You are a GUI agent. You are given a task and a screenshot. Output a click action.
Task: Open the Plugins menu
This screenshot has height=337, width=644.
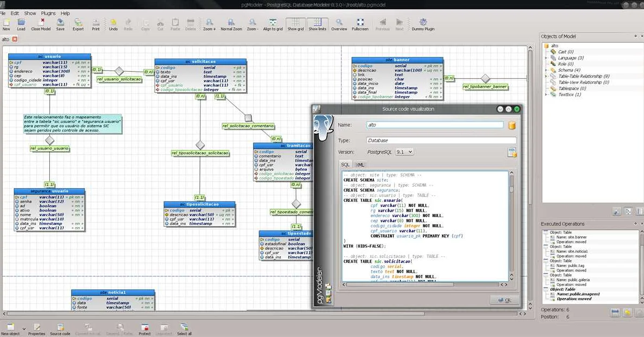tap(48, 13)
